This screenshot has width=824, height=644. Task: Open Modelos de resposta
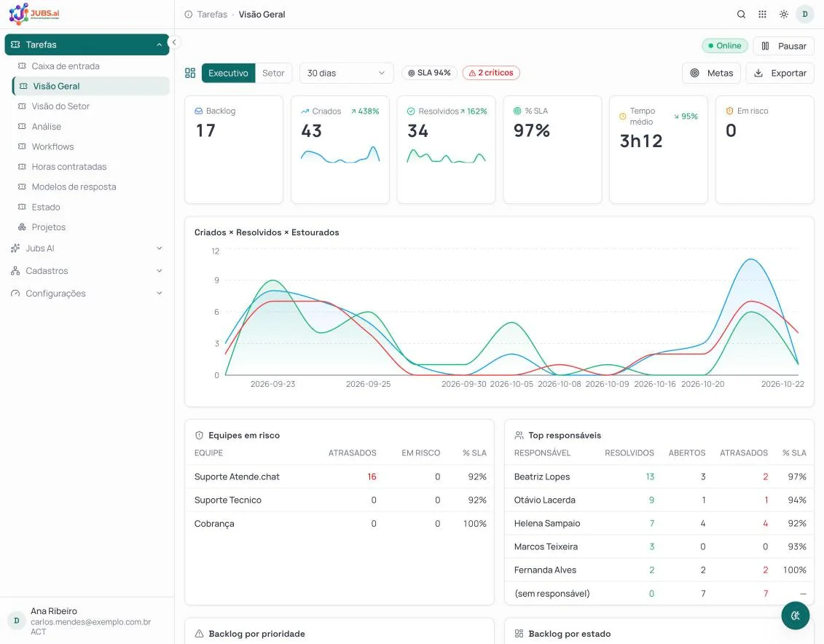(x=90, y=187)
